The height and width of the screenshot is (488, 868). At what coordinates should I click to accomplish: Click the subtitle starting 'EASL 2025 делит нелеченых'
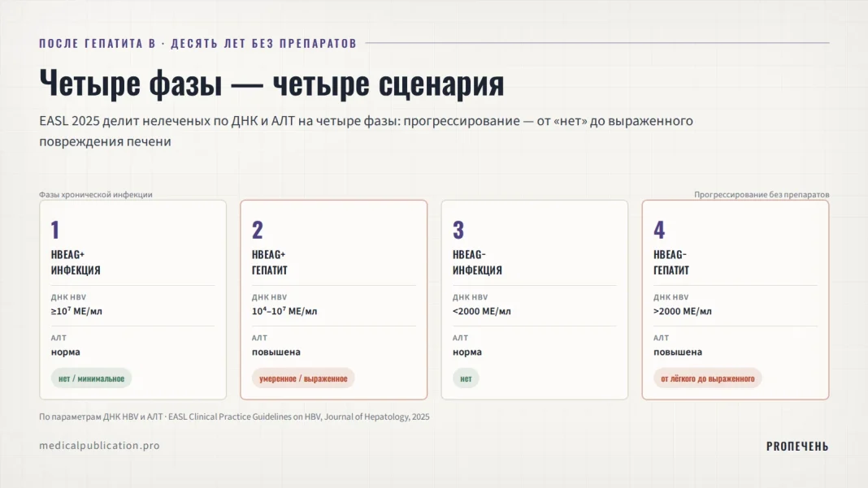tap(366, 131)
